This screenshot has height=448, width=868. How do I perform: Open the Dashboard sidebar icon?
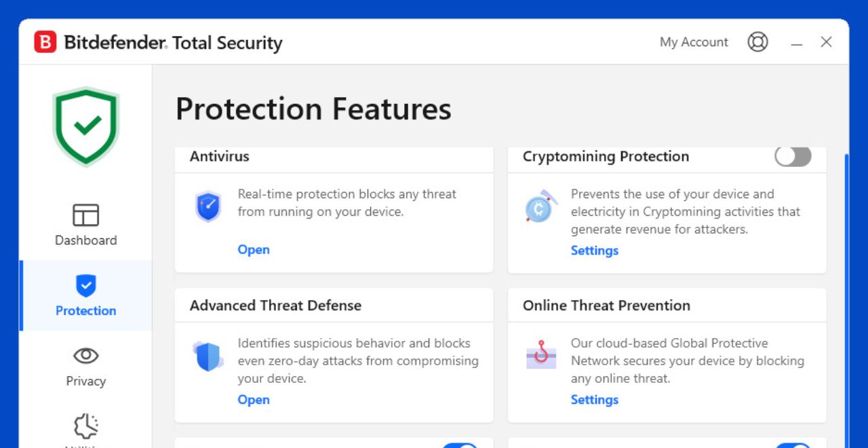(x=85, y=215)
